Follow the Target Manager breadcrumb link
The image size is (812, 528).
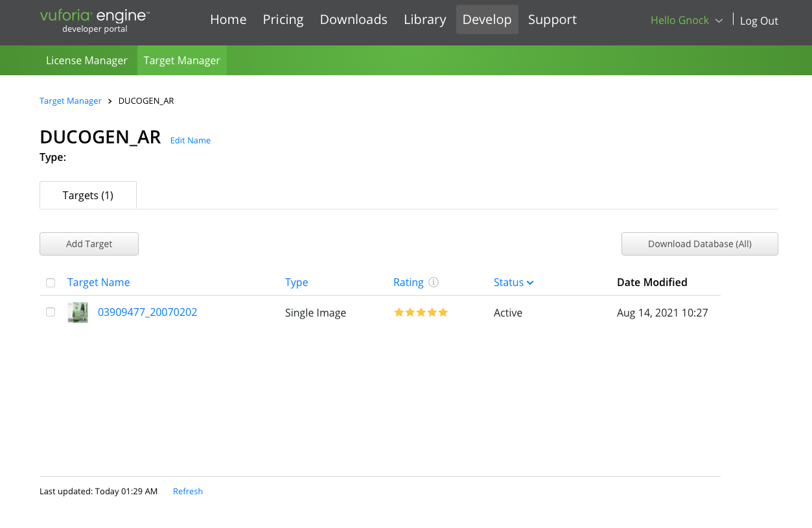[x=71, y=101]
